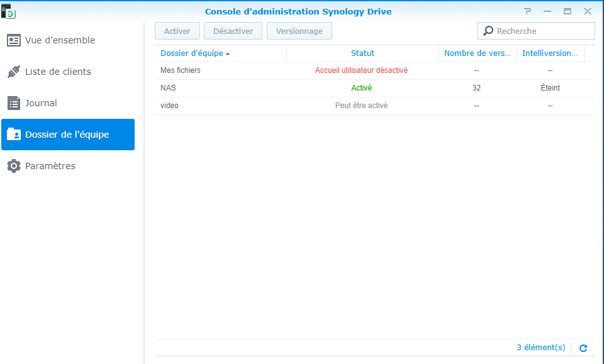Focus the Recherche search field

[x=536, y=31]
